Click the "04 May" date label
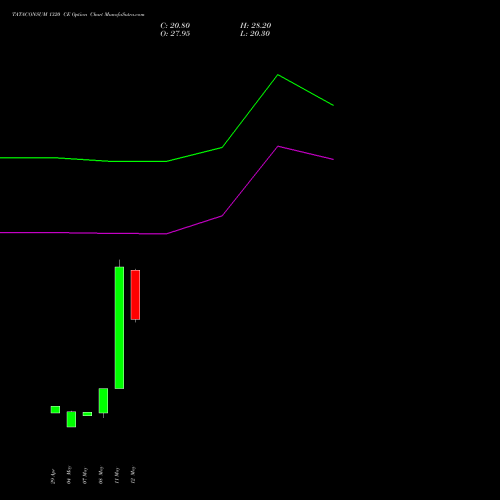 (69, 475)
